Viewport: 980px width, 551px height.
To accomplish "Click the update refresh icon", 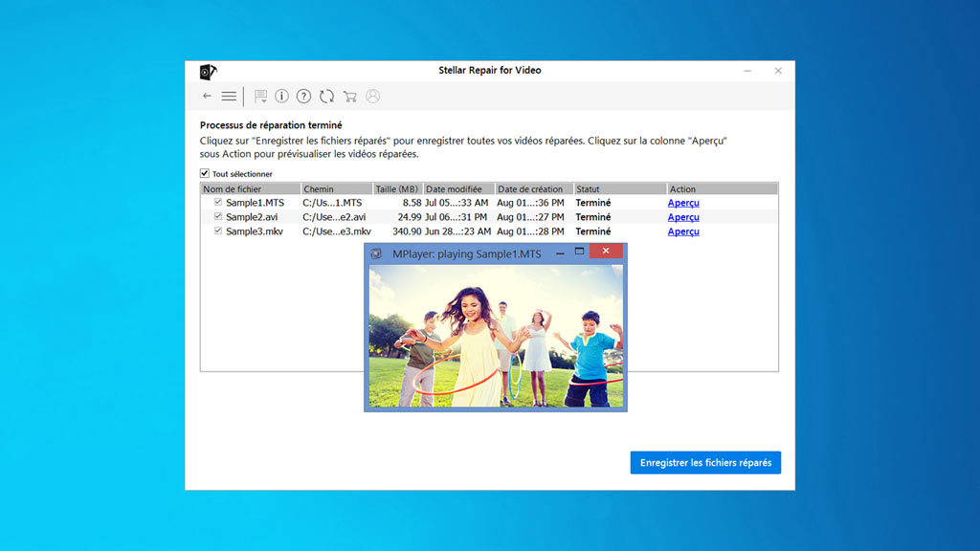I will (x=326, y=97).
